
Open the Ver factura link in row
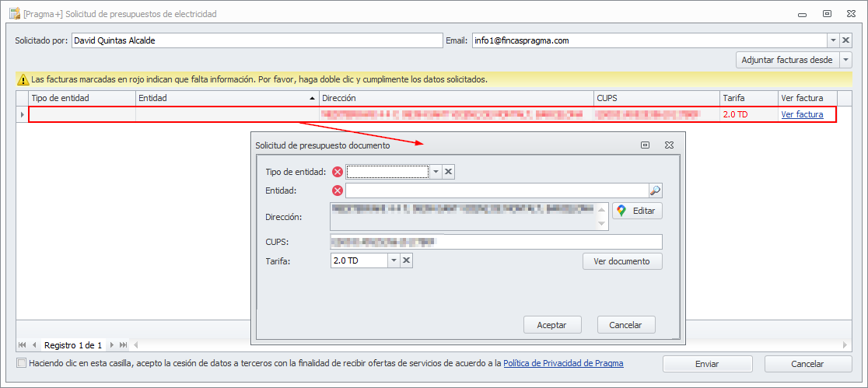(x=802, y=114)
